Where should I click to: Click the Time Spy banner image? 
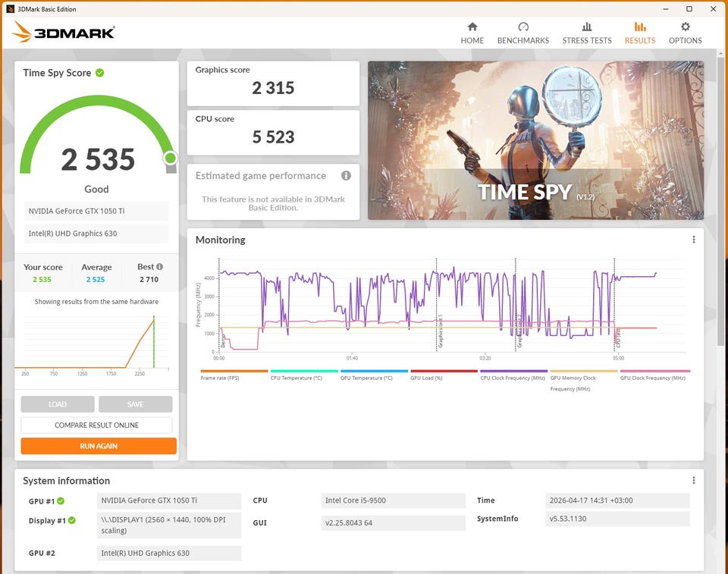pos(535,140)
